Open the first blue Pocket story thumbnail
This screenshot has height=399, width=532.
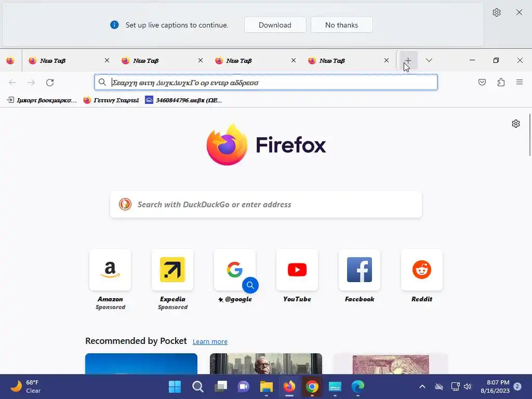tap(141, 364)
